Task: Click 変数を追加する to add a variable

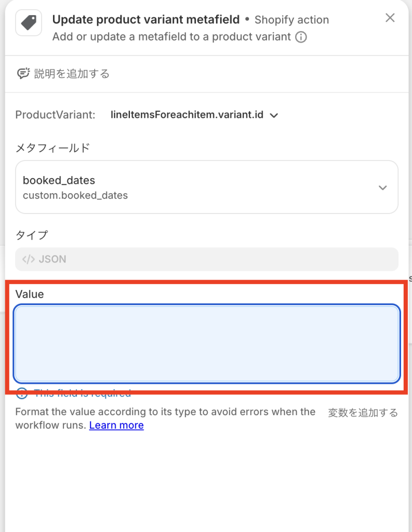Action: pyautogui.click(x=363, y=413)
